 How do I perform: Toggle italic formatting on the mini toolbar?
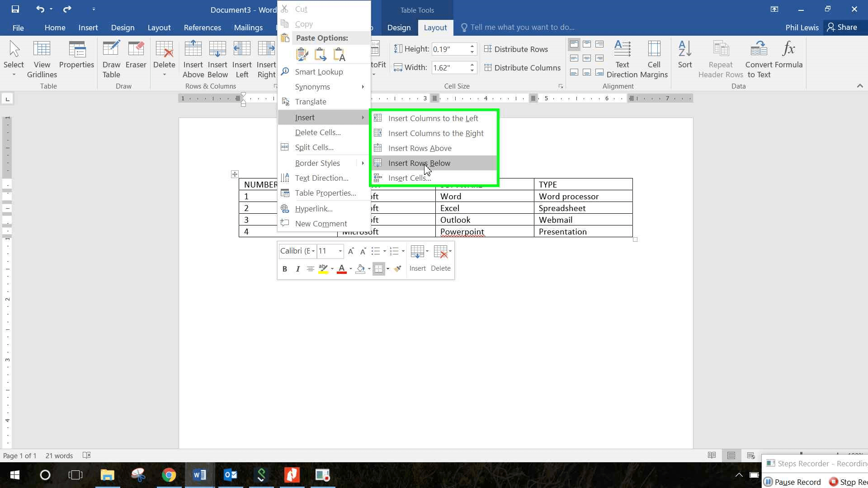point(297,268)
